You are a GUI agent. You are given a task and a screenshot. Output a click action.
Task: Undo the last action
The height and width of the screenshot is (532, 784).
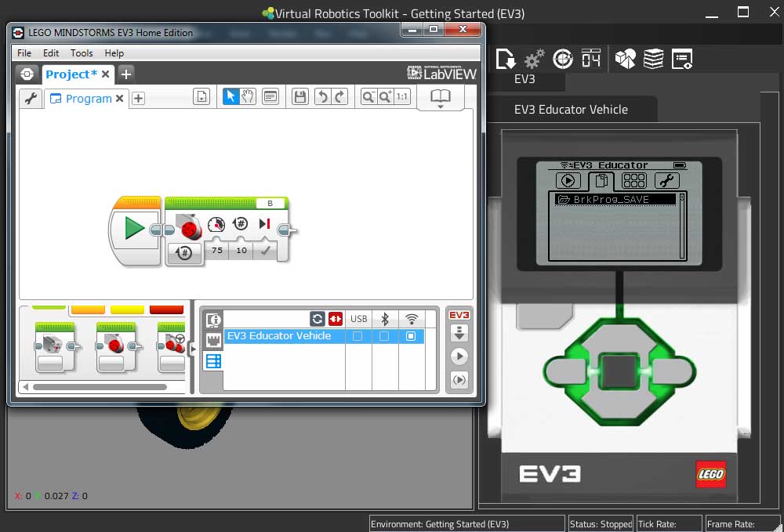tap(322, 96)
